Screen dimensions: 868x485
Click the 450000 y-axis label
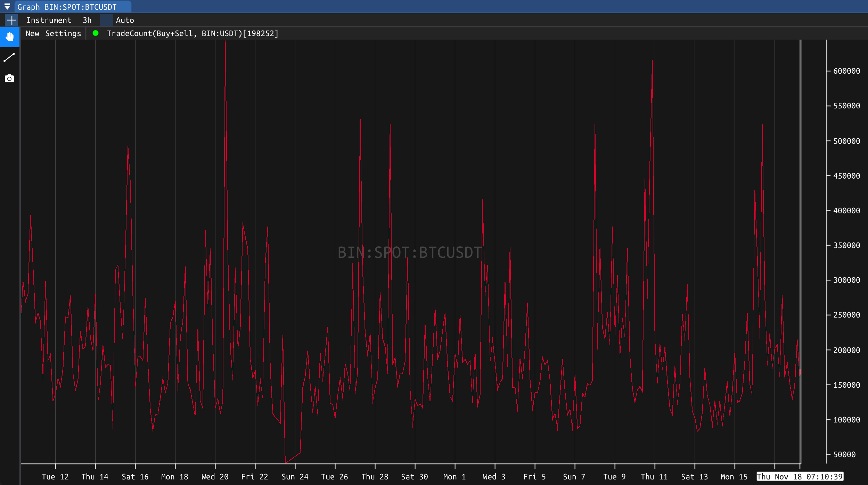click(x=846, y=176)
